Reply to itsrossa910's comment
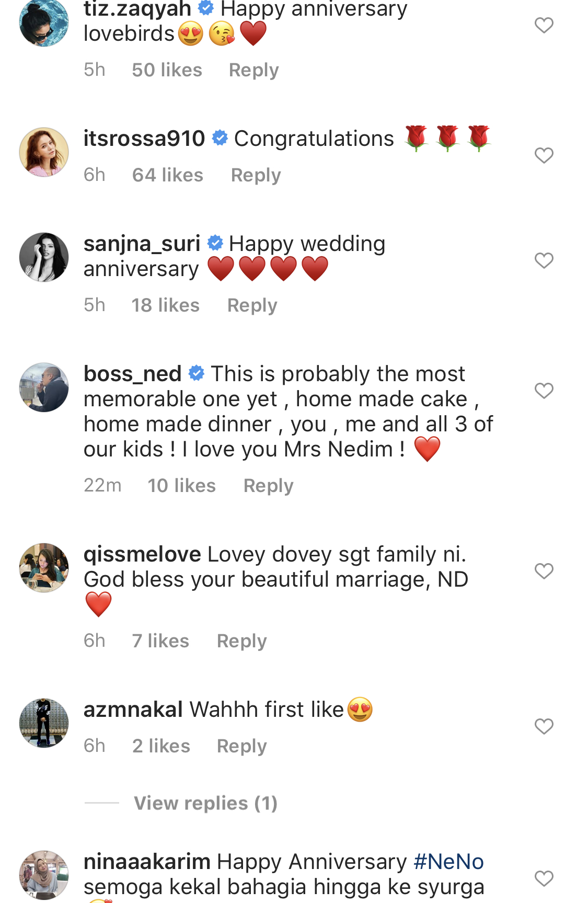Image resolution: width=588 pixels, height=903 pixels. click(256, 175)
